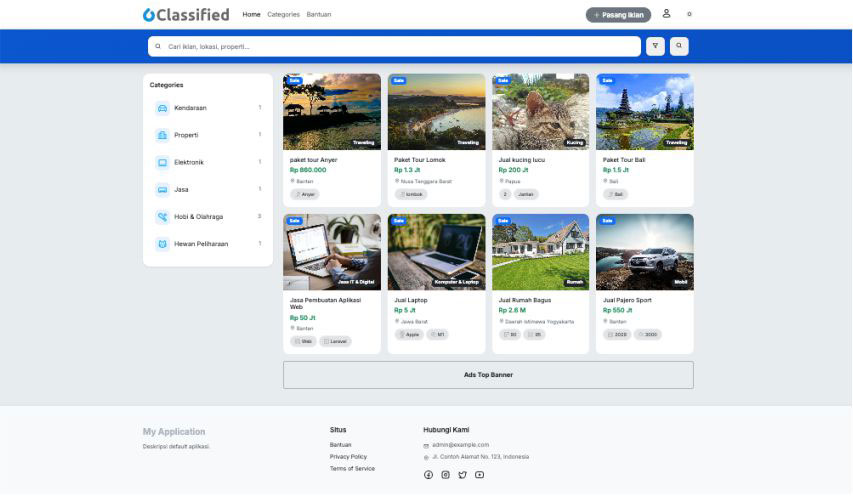Viewport: 853px width, 497px height.
Task: Select the Hobi & Olahraga category
Action: click(x=208, y=217)
